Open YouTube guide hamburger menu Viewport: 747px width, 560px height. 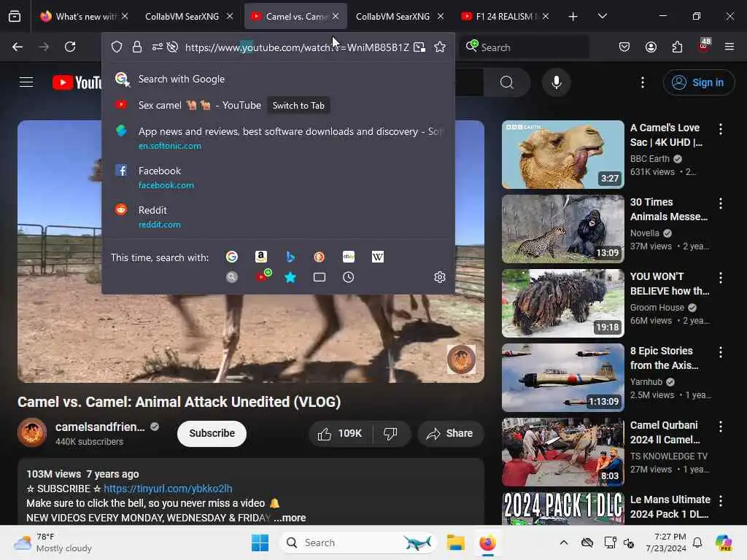[x=26, y=82]
